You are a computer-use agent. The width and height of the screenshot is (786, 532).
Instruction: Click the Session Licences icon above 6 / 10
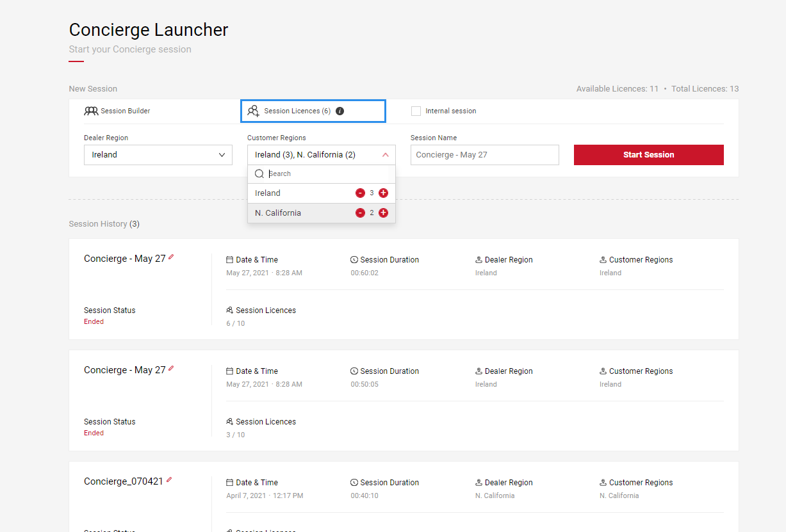pyautogui.click(x=229, y=310)
